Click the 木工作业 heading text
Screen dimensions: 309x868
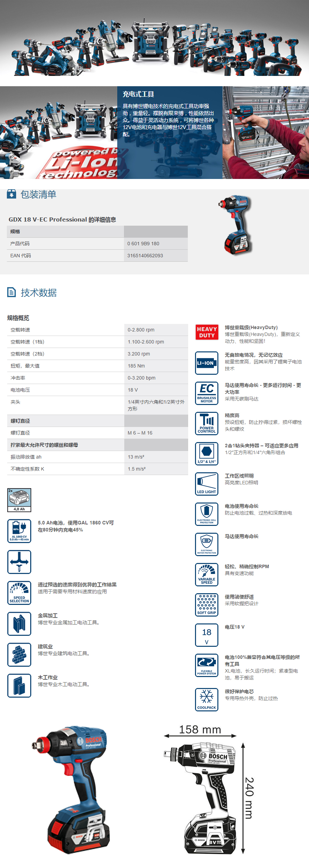coord(48,677)
